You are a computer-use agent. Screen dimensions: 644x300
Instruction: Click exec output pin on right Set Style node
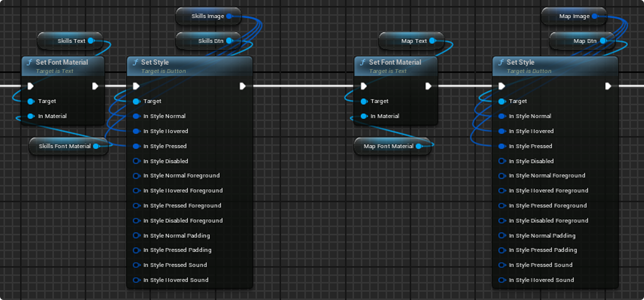coord(608,86)
